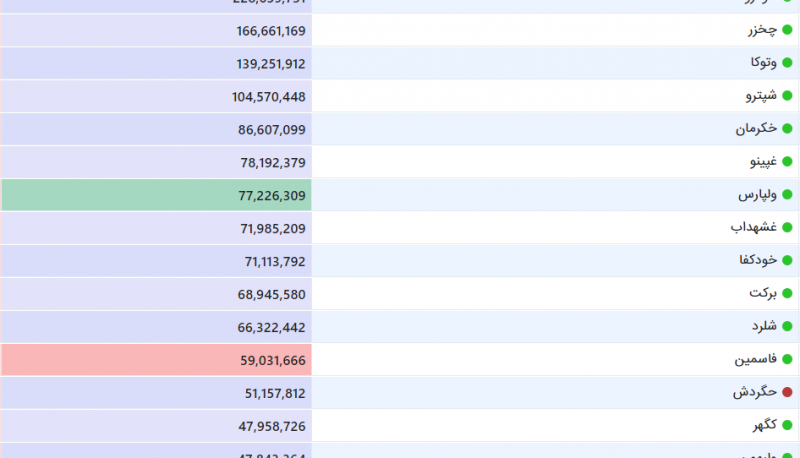Click the value 139,251,912
800x458 pixels.
coord(271,64)
